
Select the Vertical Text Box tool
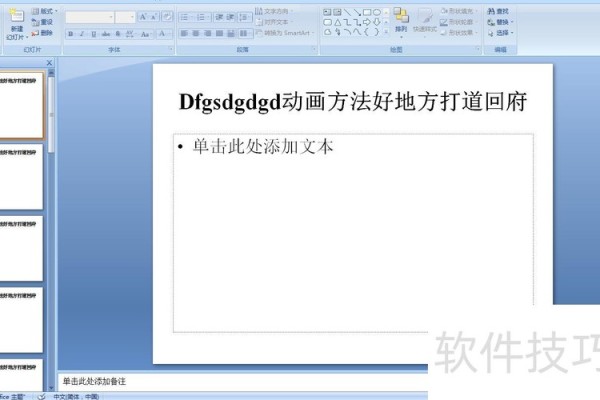337,12
